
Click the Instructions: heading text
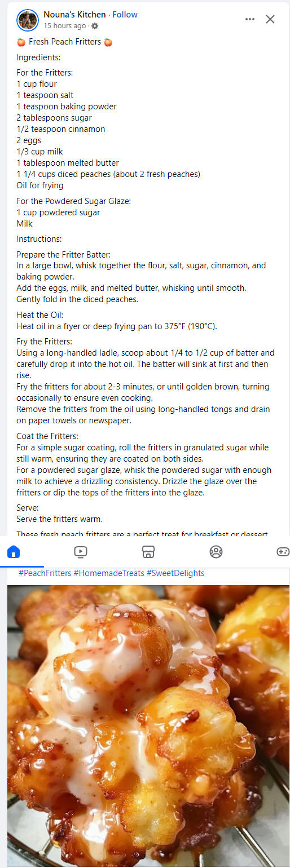[39, 239]
